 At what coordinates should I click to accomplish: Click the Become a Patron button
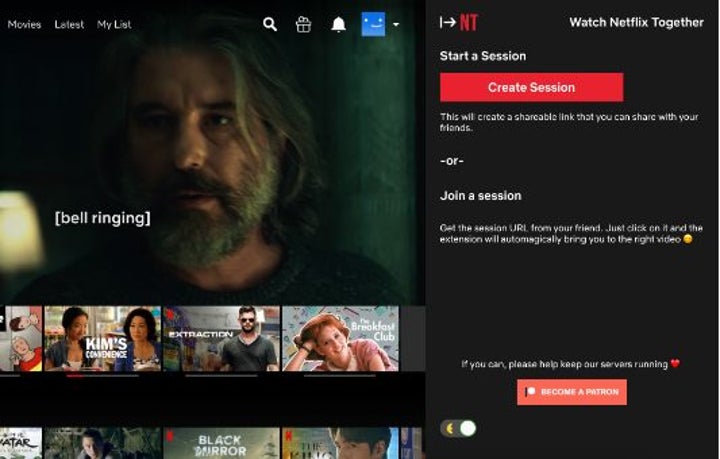point(572,392)
